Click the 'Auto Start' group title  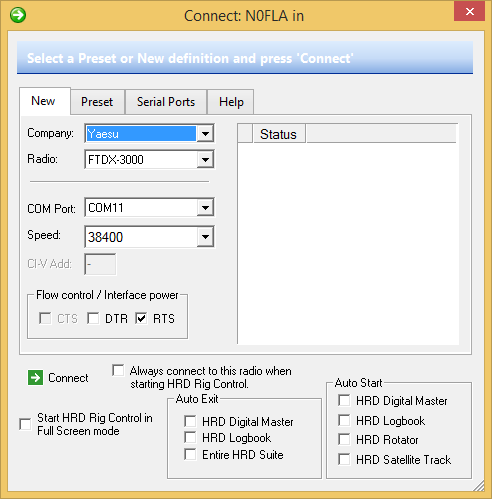358,383
